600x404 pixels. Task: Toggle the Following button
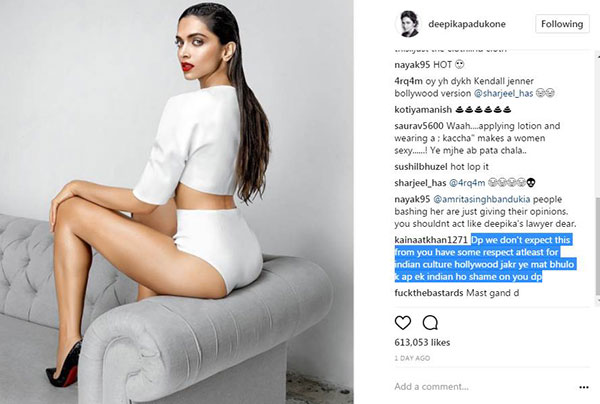point(562,24)
